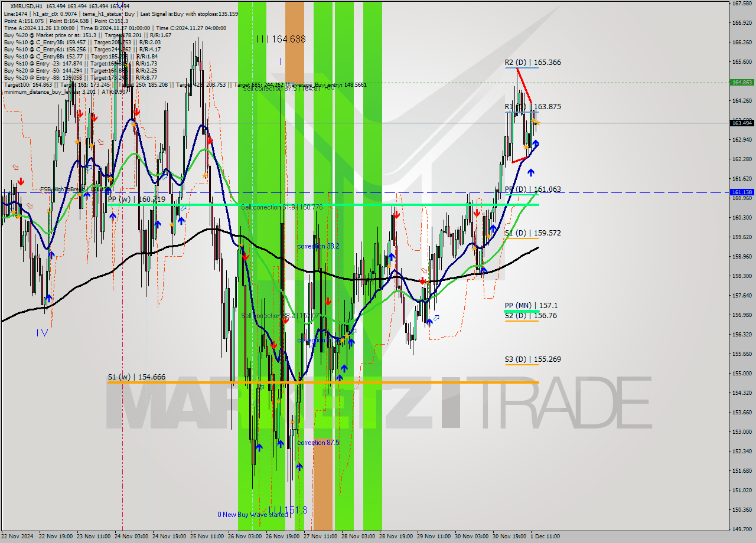Click the 'correction 87.5' label near the bottom
Image resolution: width=756 pixels, height=543 pixels.
click(x=318, y=443)
